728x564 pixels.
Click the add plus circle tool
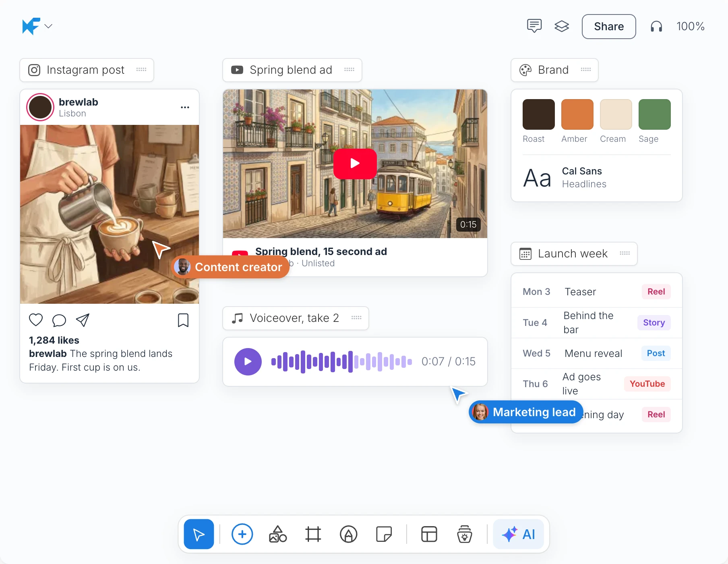pyautogui.click(x=242, y=534)
